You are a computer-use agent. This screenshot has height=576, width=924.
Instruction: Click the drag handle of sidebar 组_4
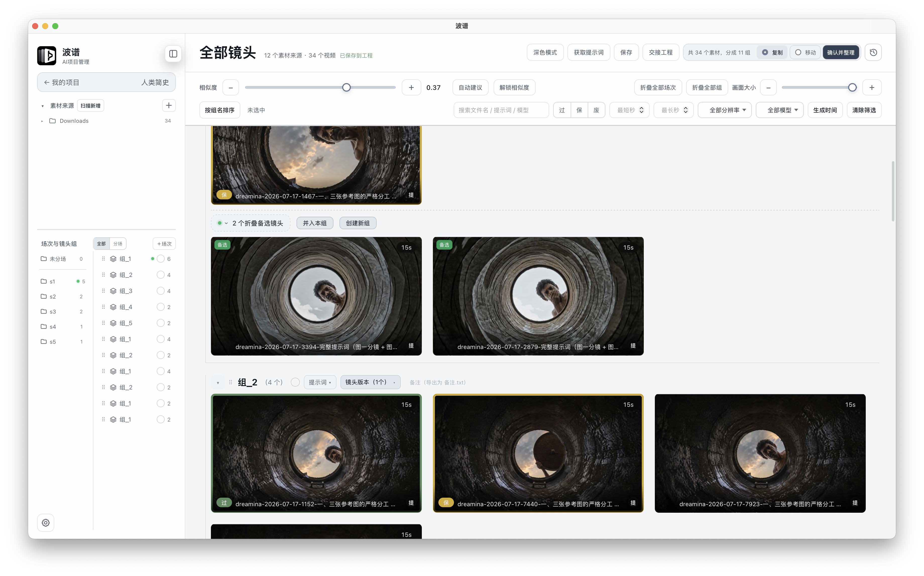pyautogui.click(x=103, y=307)
